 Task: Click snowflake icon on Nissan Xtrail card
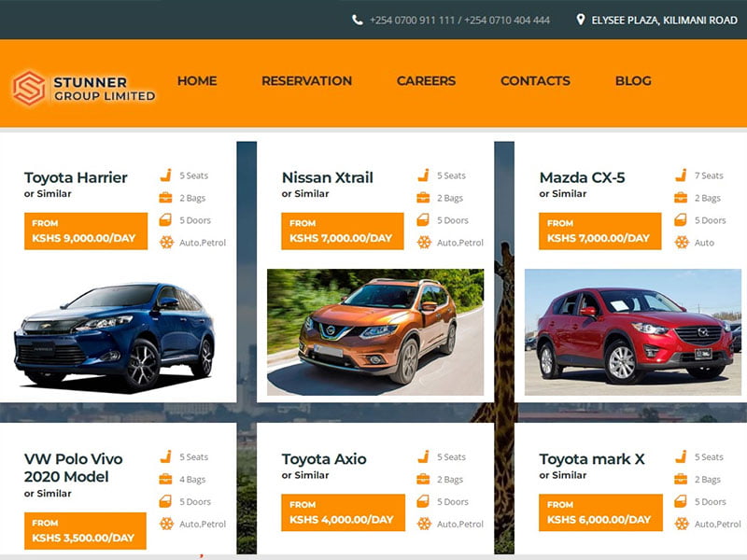tap(424, 243)
